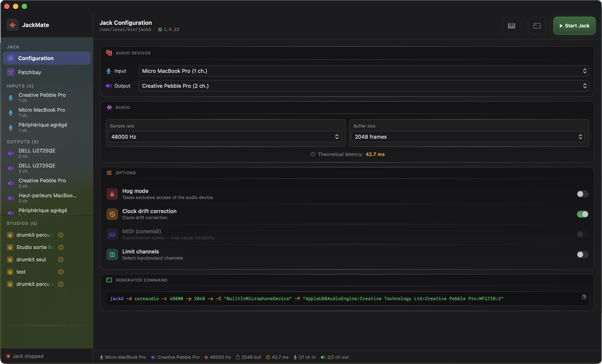Open the terminal console icon in header
Screen dimensions: 602x364
pyautogui.click(x=537, y=26)
